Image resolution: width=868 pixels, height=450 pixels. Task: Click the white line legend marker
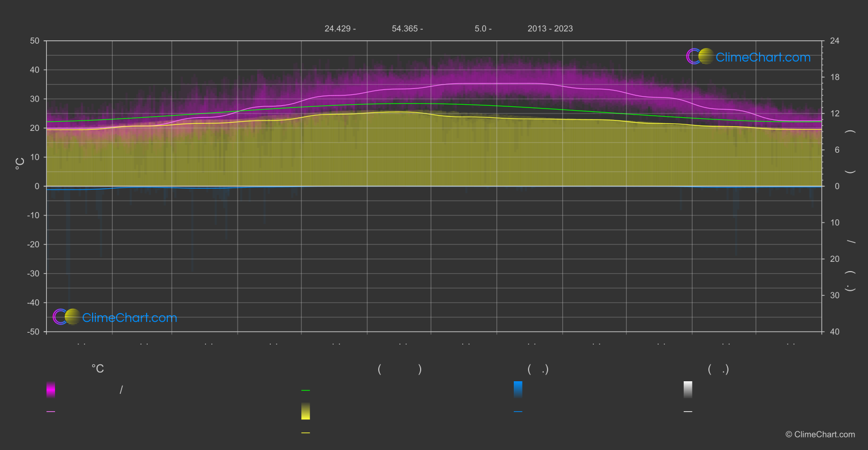[x=688, y=412]
